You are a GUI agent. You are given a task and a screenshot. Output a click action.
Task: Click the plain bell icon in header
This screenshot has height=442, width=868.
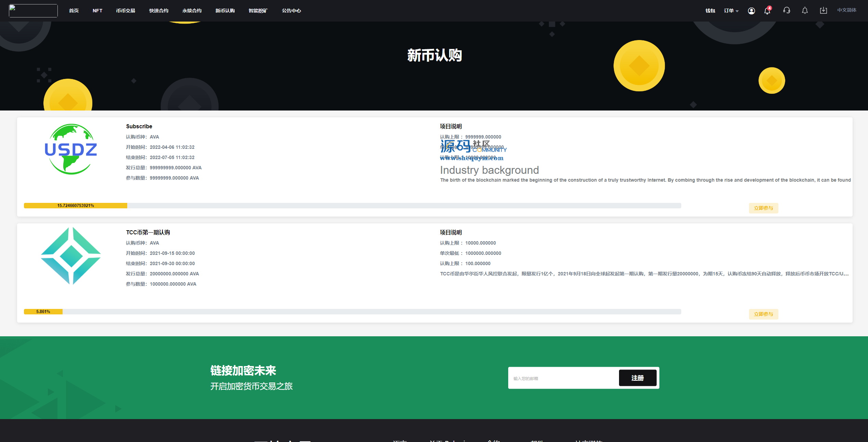click(x=805, y=11)
